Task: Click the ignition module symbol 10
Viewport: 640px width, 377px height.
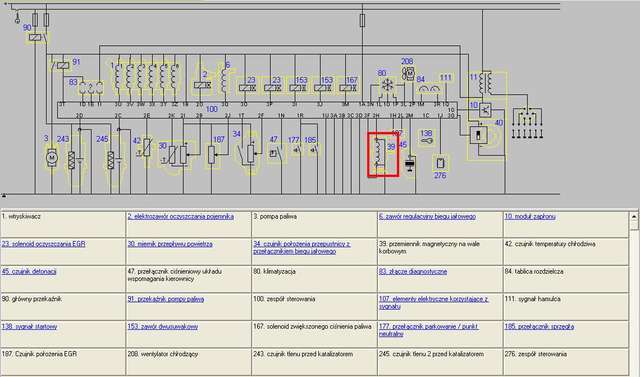Action: [485, 110]
